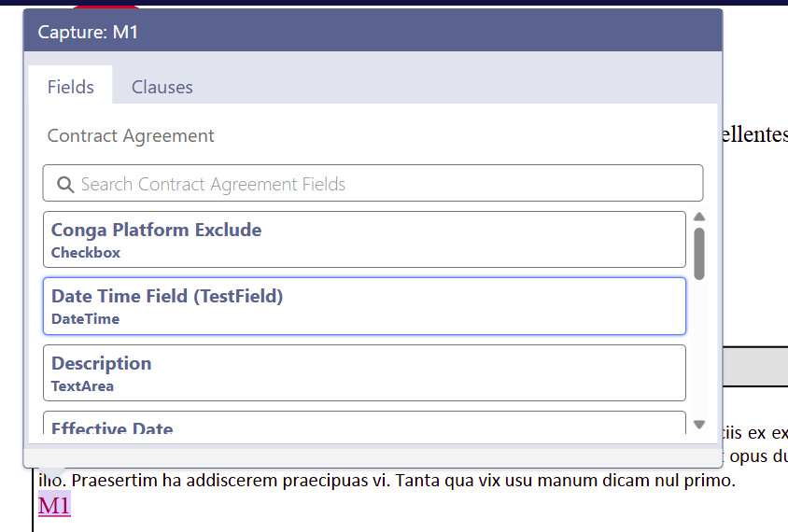Open the M1 link in the document

coord(54,506)
